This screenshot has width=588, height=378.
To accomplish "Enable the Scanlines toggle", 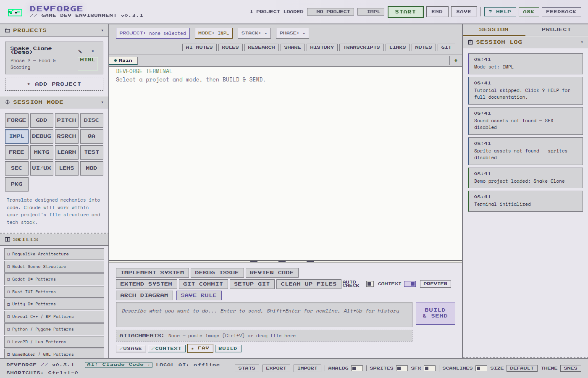I will tap(481, 368).
